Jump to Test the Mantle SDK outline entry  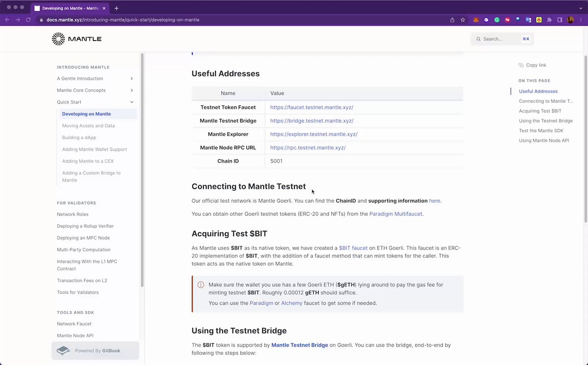(x=541, y=131)
